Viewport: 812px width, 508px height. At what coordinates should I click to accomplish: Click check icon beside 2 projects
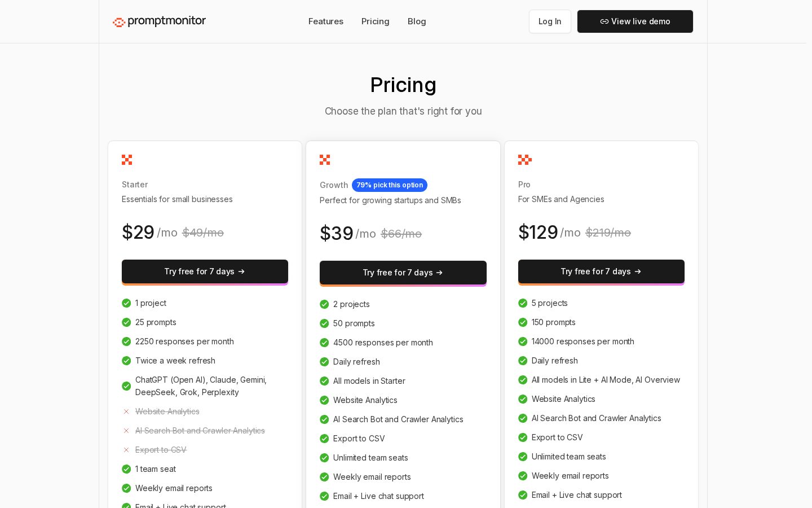point(324,304)
